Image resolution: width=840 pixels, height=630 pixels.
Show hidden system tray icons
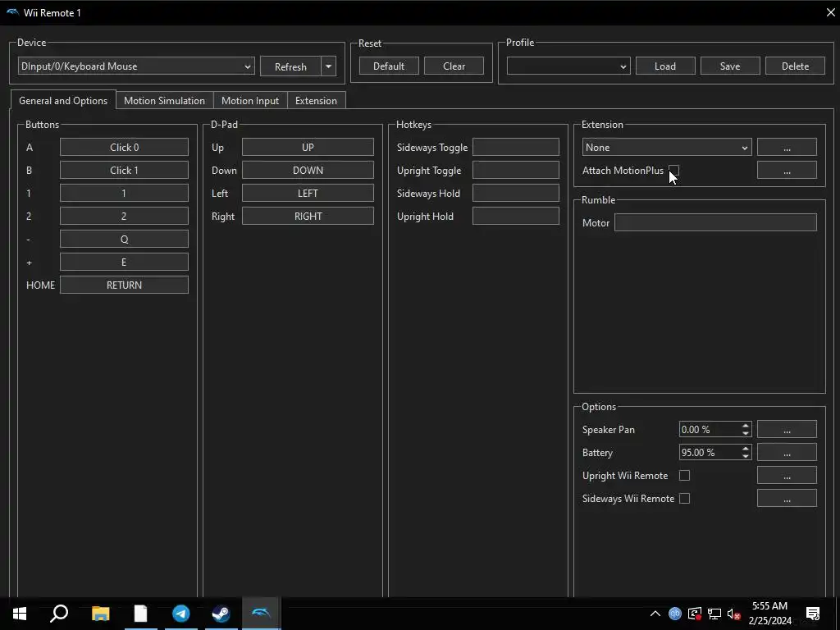tap(655, 614)
